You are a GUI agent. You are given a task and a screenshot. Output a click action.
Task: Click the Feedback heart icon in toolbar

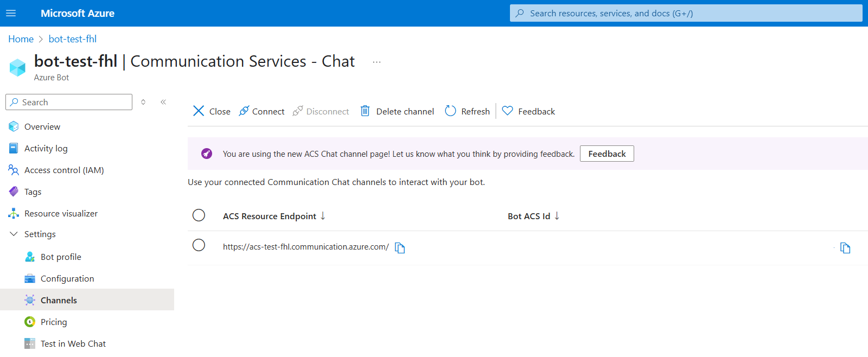[507, 111]
